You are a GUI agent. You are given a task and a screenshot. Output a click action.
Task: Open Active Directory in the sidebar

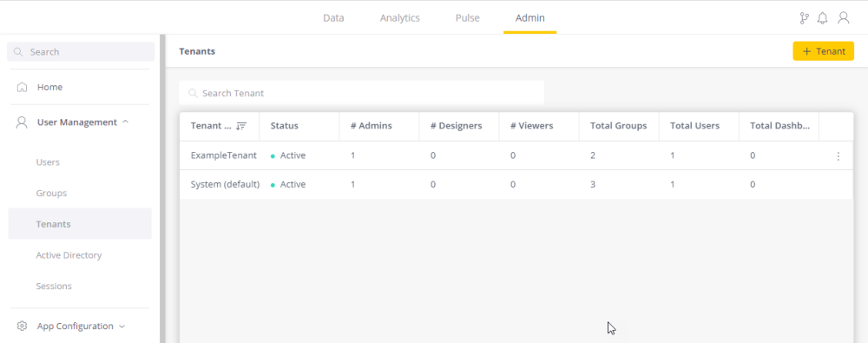pyautogui.click(x=69, y=255)
